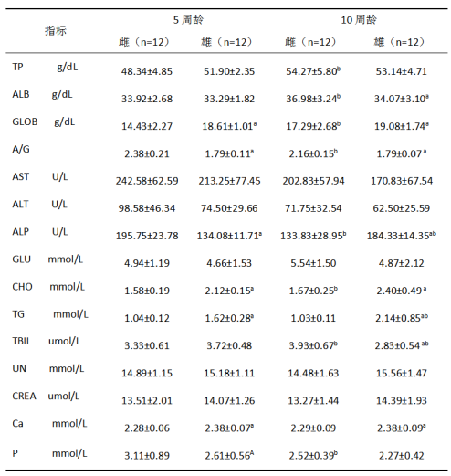Select the GLU mmol/L row label

pyautogui.click(x=47, y=259)
